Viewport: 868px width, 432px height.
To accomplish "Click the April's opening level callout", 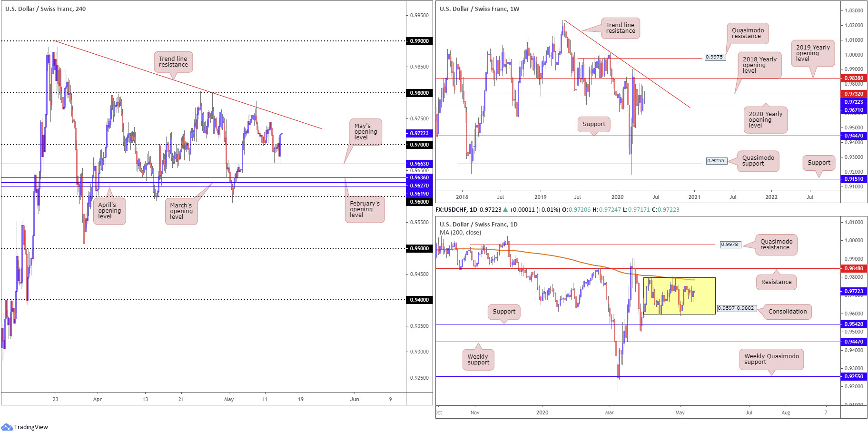I will point(109,211).
